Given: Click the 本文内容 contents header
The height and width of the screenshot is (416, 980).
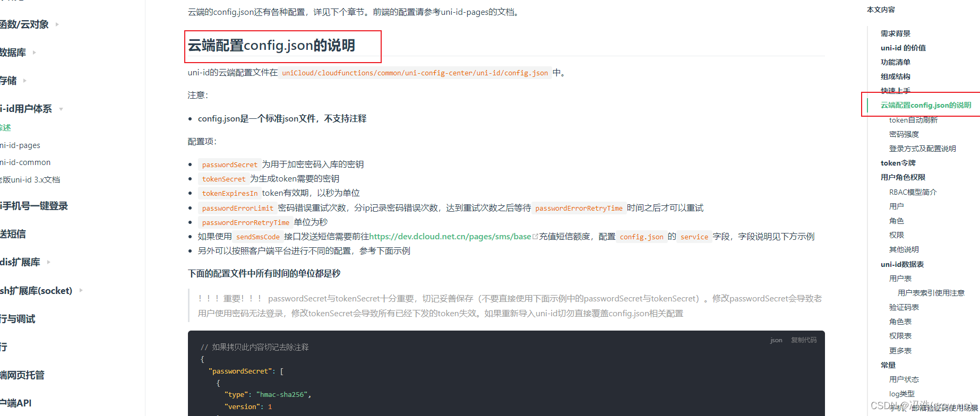Looking at the screenshot, I should click(881, 10).
